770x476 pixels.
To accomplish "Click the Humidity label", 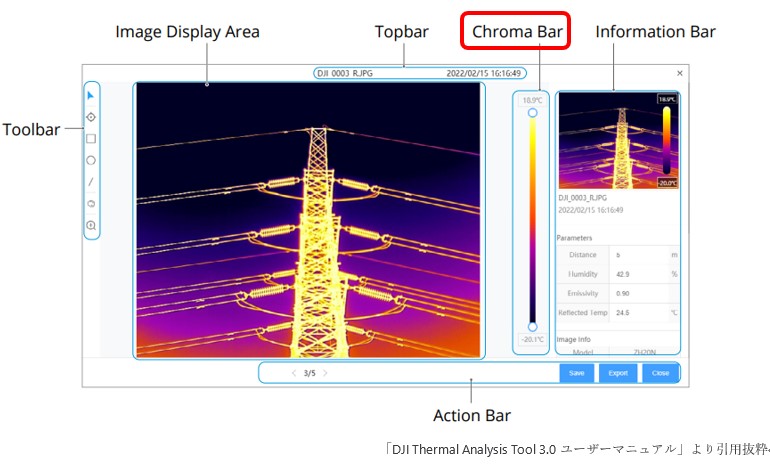I will pyautogui.click(x=583, y=274).
